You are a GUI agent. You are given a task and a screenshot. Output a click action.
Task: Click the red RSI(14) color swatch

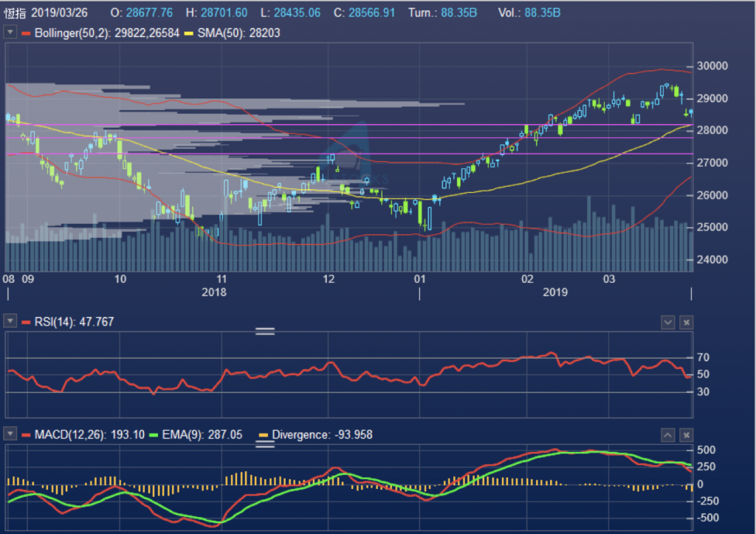pyautogui.click(x=26, y=322)
